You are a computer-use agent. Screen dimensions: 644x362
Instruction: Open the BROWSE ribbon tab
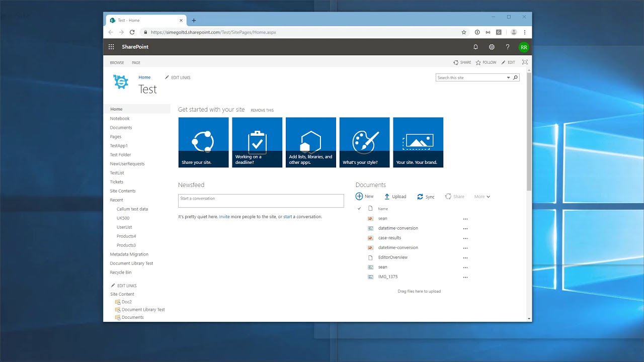pos(117,63)
